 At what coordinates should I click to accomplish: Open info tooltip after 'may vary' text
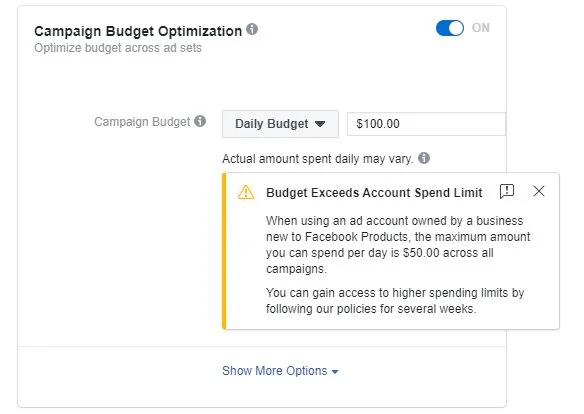coord(424,158)
